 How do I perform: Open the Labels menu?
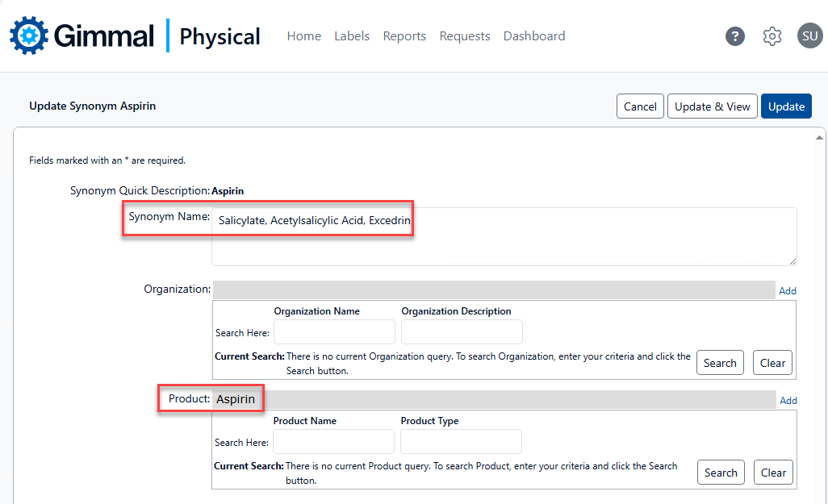pos(352,36)
